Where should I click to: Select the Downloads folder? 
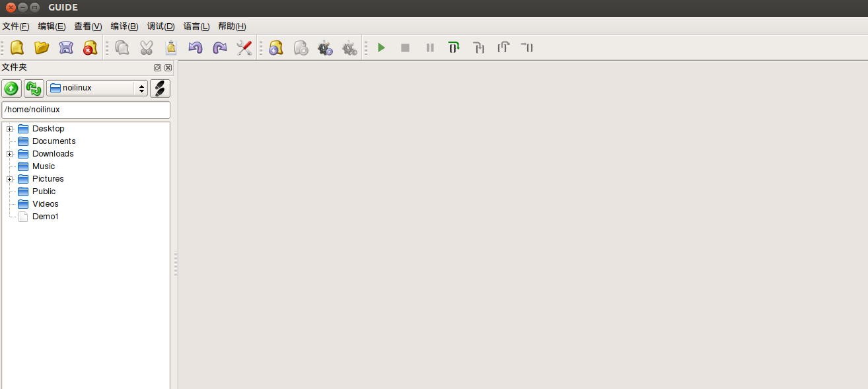(53, 154)
